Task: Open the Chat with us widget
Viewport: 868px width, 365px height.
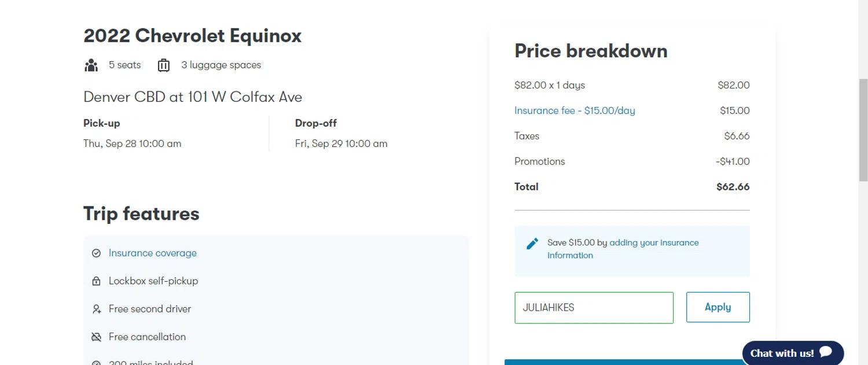Action: (x=782, y=353)
